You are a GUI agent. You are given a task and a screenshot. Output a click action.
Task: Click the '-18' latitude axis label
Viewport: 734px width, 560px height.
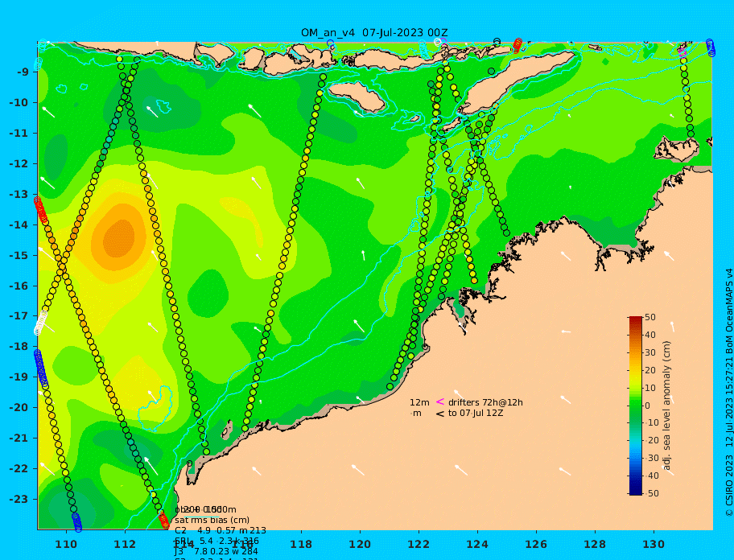[19, 347]
